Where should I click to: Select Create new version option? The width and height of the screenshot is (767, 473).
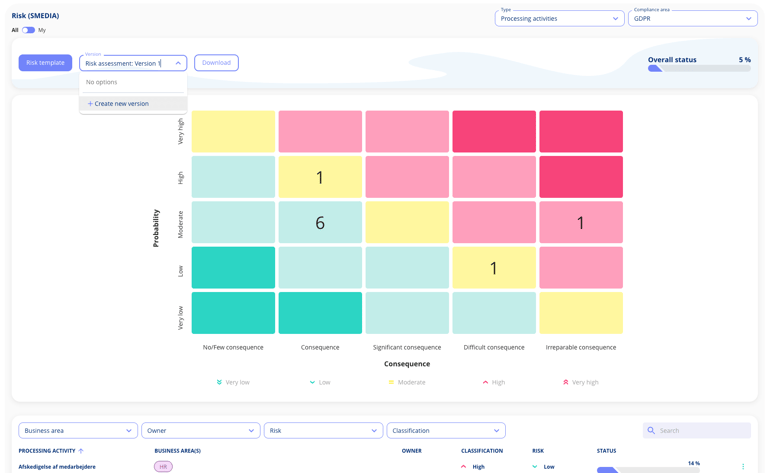pos(133,104)
